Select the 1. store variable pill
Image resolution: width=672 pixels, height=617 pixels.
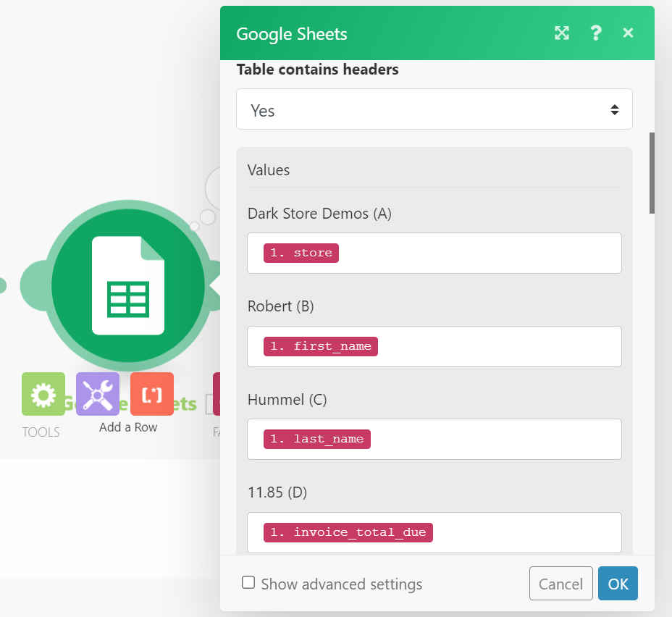tap(301, 253)
